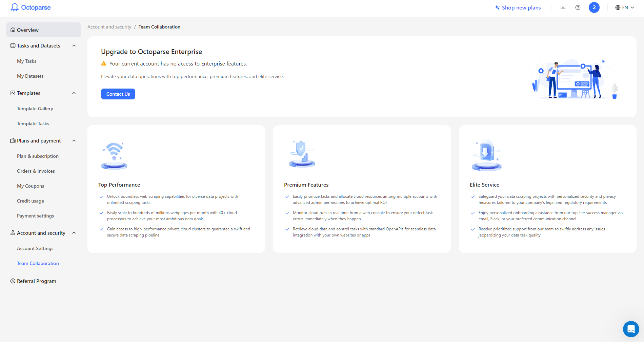Screen dimensions: 644x342
Task: Click the Contact Us button
Action: pyautogui.click(x=118, y=94)
